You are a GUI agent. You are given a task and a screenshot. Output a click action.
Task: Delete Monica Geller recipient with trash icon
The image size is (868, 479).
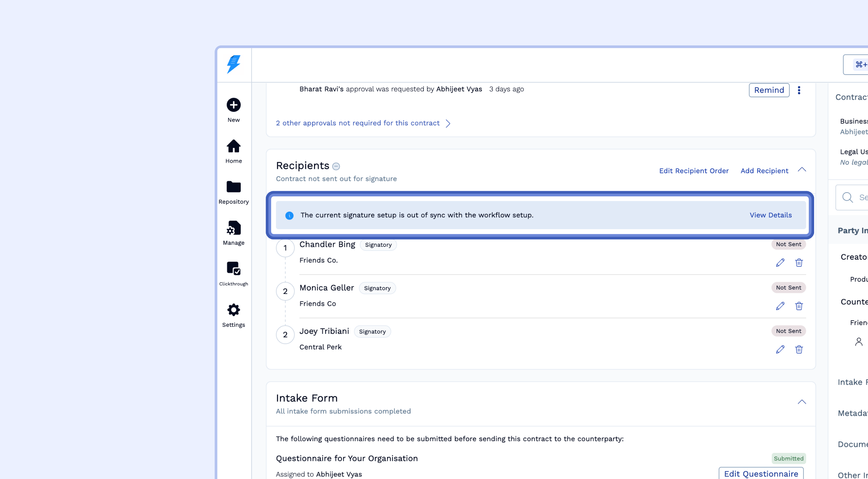coord(799,306)
